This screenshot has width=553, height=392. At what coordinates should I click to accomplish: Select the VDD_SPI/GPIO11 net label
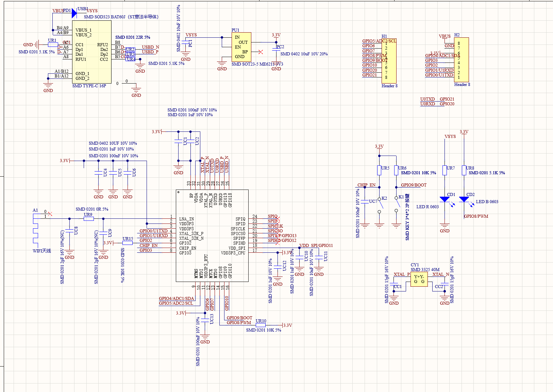click(x=316, y=245)
